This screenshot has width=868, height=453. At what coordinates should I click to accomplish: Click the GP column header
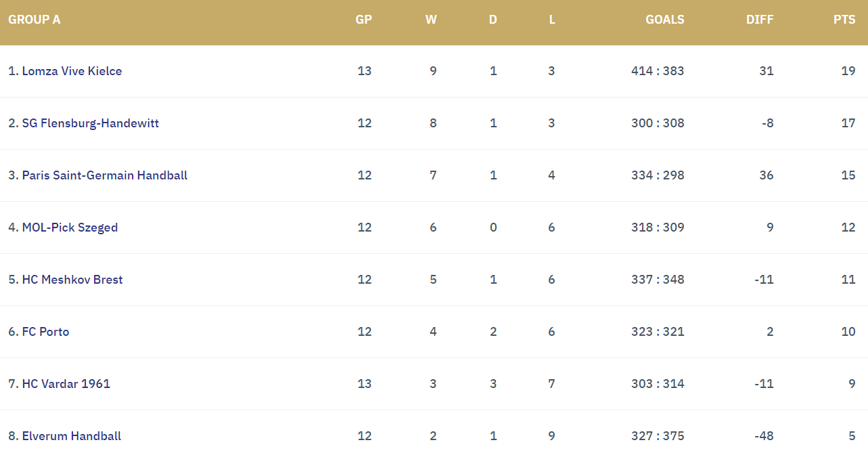point(364,20)
